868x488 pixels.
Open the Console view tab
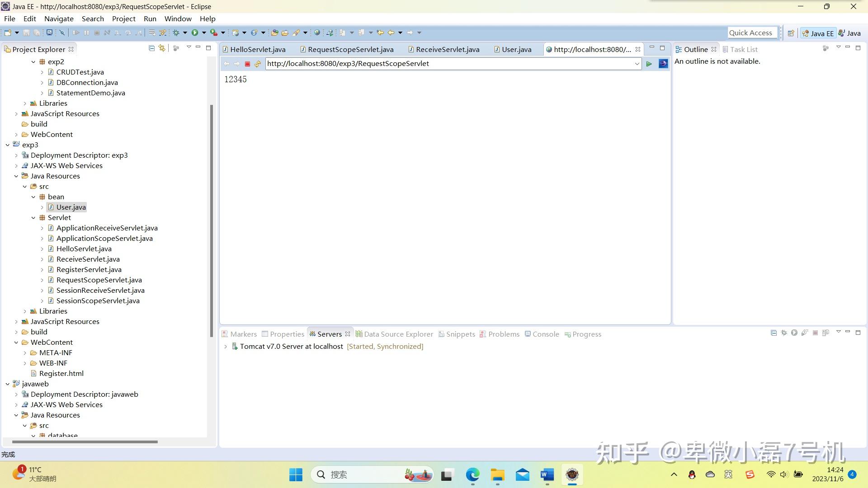point(545,334)
